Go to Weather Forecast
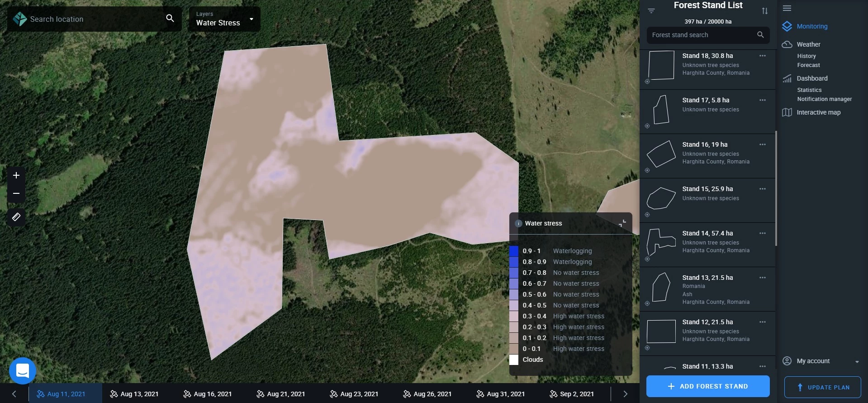The height and width of the screenshot is (403, 868). click(x=808, y=65)
